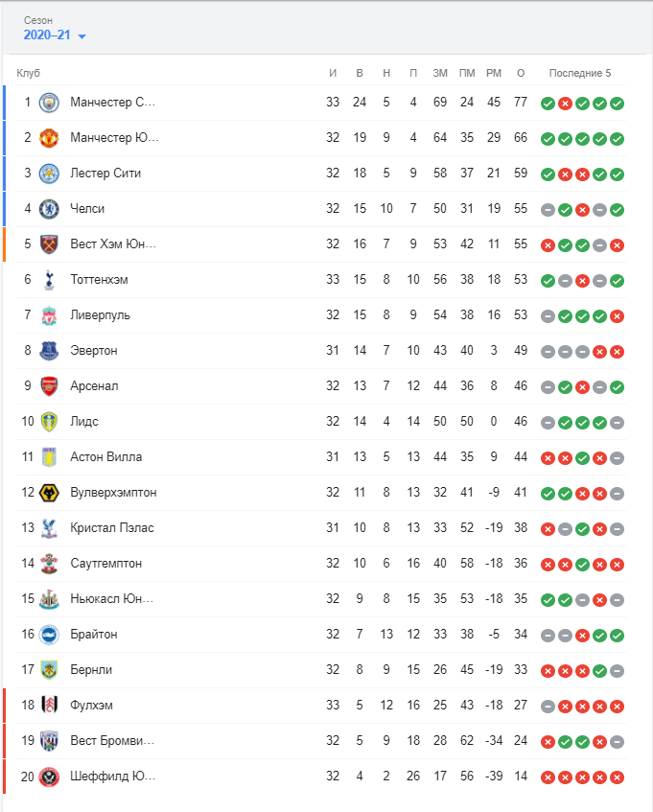Open the Лестер Сити team link
This screenshot has width=653, height=812.
click(x=105, y=173)
